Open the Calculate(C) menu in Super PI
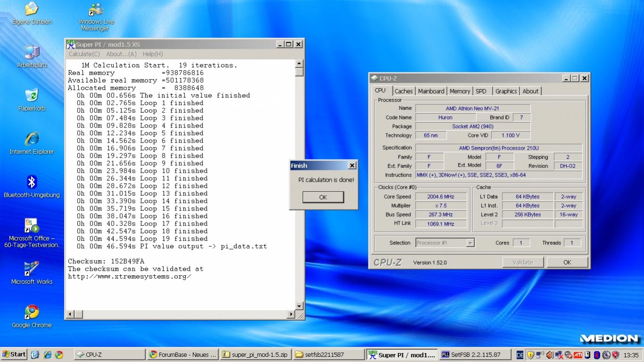644x362 pixels. point(84,54)
